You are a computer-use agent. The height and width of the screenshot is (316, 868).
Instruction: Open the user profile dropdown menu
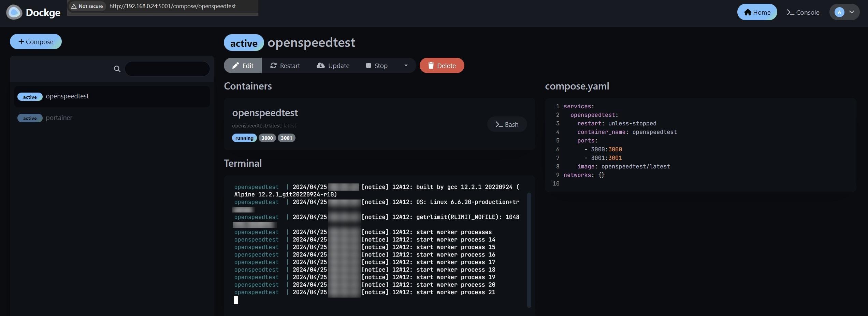tap(844, 12)
